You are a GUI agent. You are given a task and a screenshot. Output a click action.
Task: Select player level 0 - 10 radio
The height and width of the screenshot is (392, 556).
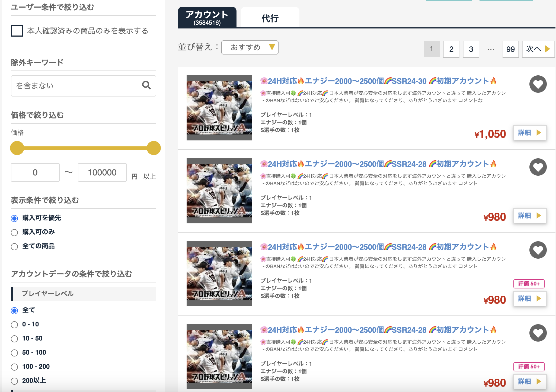tap(14, 324)
